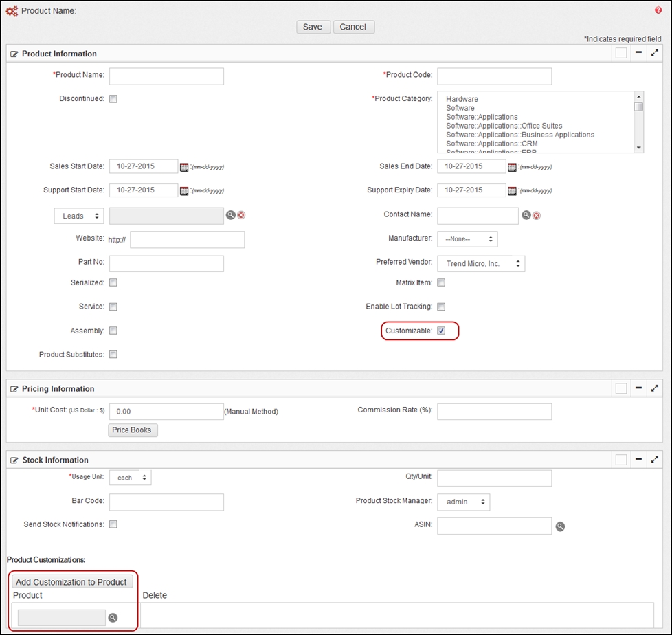
Task: Collapse Stock Information panel with minus icon
Action: tap(638, 459)
